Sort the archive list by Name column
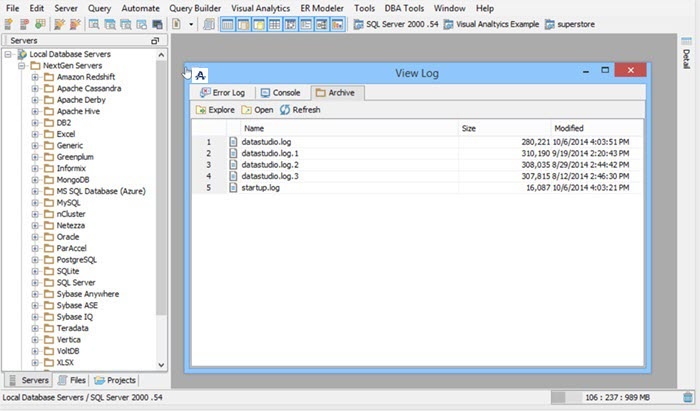 [x=349, y=128]
